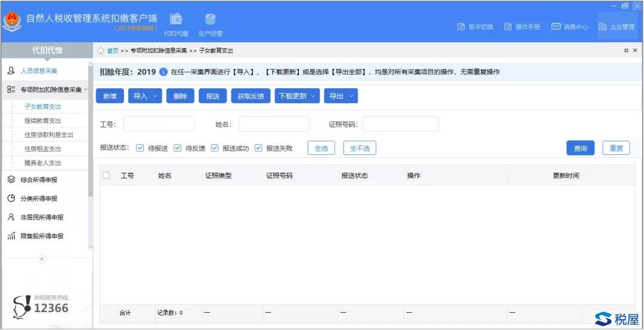Click the 查询 search button
The height and width of the screenshot is (330, 644).
coord(580,148)
